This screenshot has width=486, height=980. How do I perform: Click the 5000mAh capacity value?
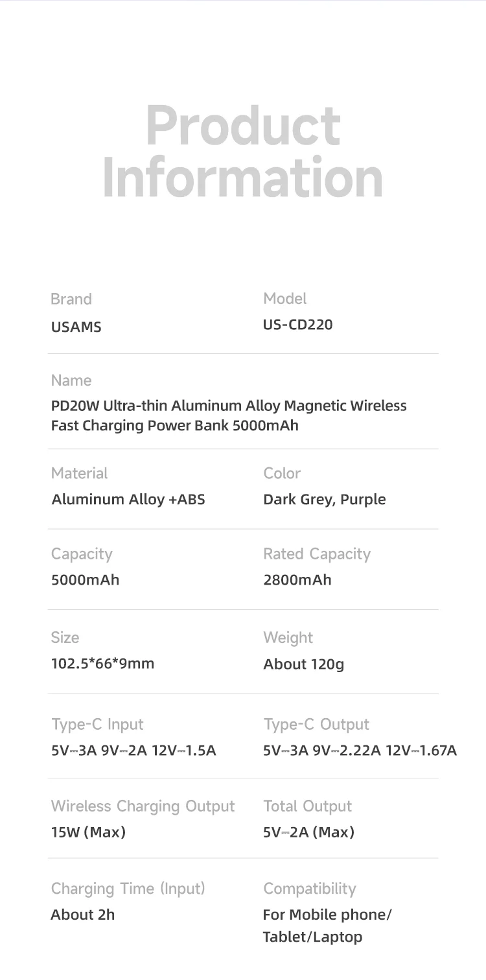pyautogui.click(x=86, y=580)
